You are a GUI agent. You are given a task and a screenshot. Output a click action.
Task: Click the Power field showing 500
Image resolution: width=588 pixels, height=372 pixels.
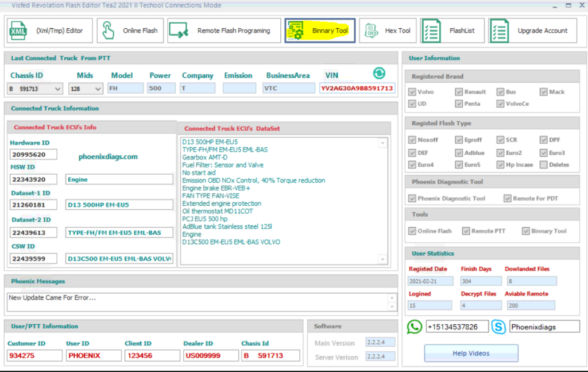point(161,88)
